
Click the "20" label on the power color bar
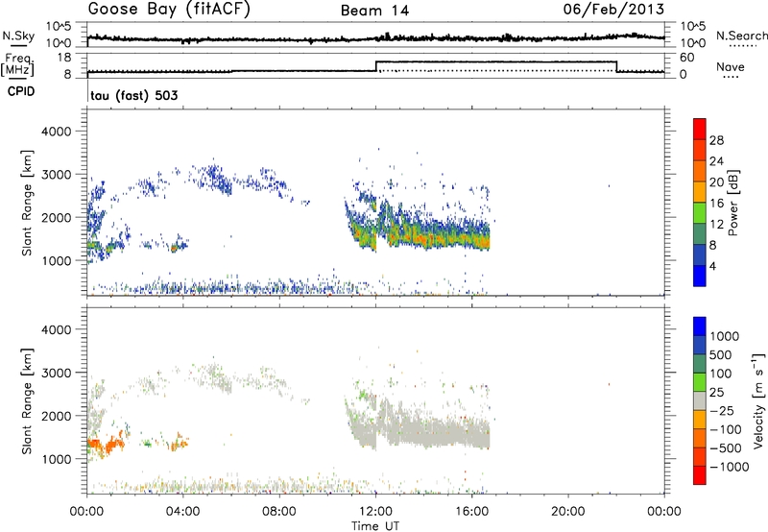tap(716, 182)
